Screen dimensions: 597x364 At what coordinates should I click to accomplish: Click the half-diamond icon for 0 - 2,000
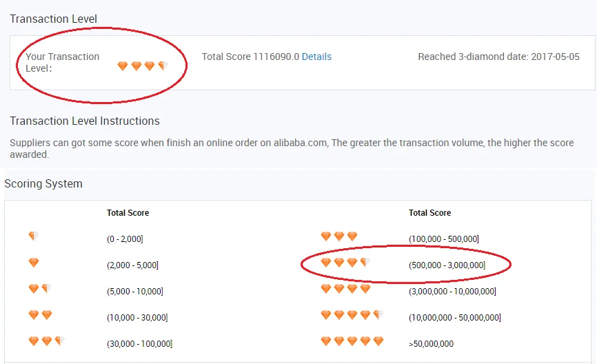tap(32, 237)
